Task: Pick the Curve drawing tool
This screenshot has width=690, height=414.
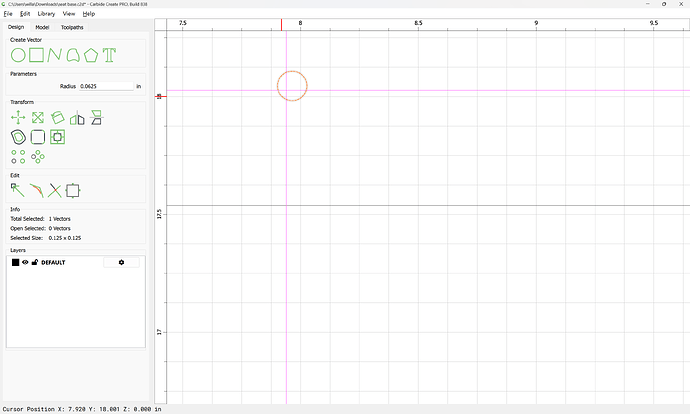Action: 73,55
